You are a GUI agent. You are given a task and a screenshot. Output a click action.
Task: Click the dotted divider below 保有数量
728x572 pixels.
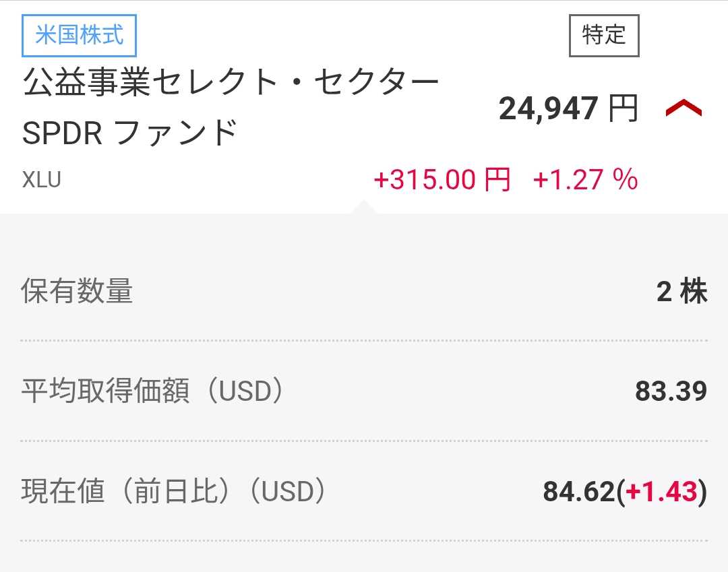[364, 341]
